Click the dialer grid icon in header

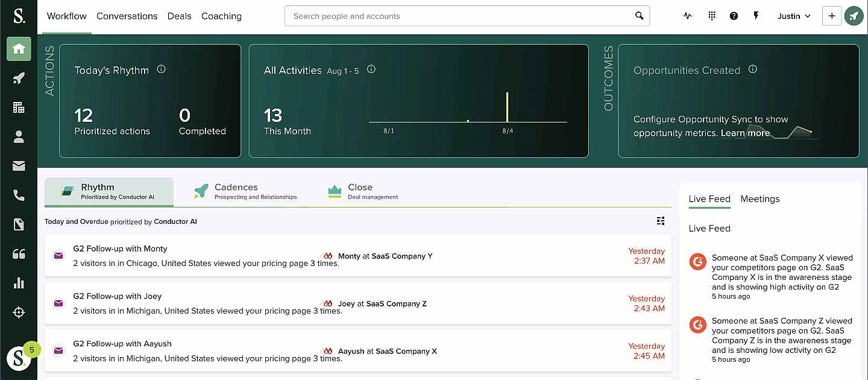coord(712,16)
